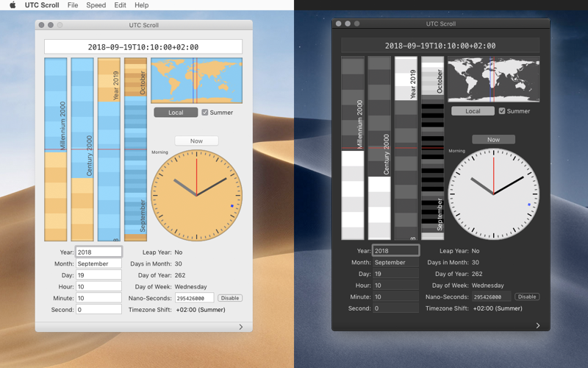This screenshot has height=368, width=588.
Task: Click the Day field in dark window
Action: coord(395,274)
